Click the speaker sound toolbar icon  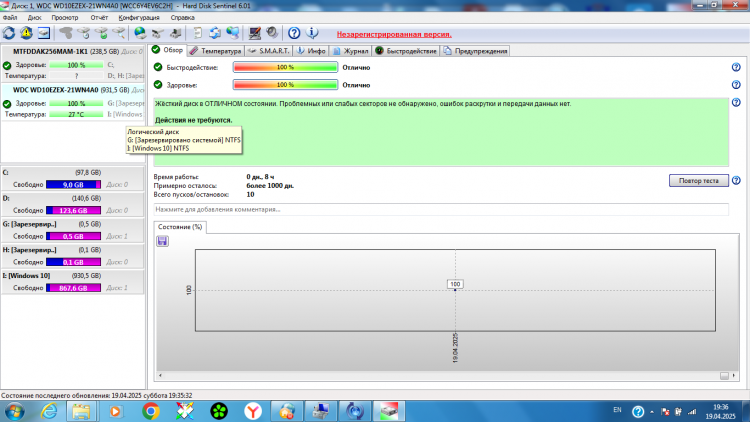272,33
